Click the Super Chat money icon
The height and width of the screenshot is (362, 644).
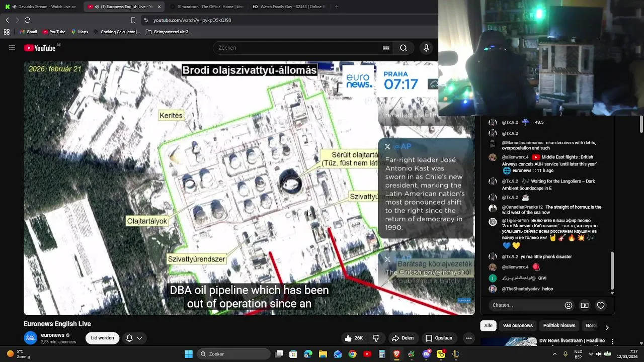tap(585, 305)
